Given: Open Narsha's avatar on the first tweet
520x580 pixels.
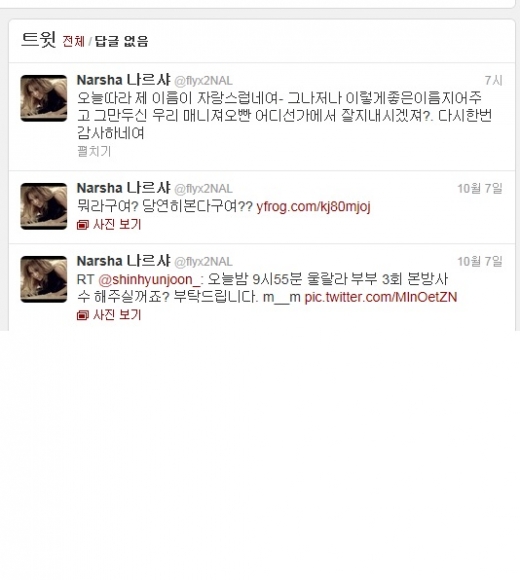Looking at the screenshot, I should [x=44, y=98].
